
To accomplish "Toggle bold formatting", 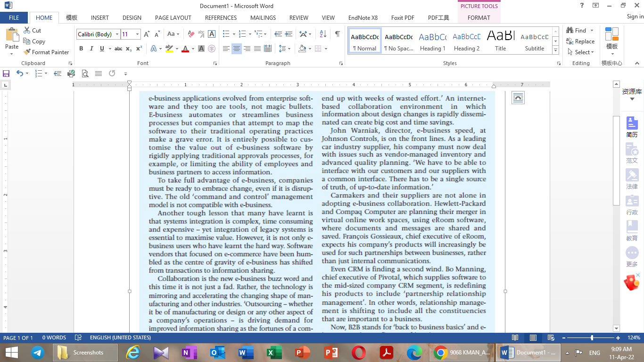I will click(x=81, y=48).
